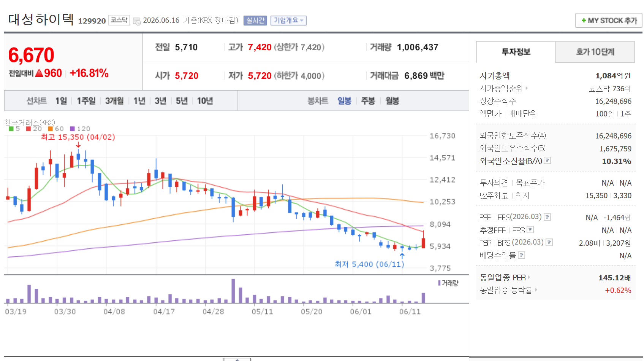Screen dimensions: 644x361
Task: Open help icon for PBR BPS(2026.03)
Action: coord(549,242)
